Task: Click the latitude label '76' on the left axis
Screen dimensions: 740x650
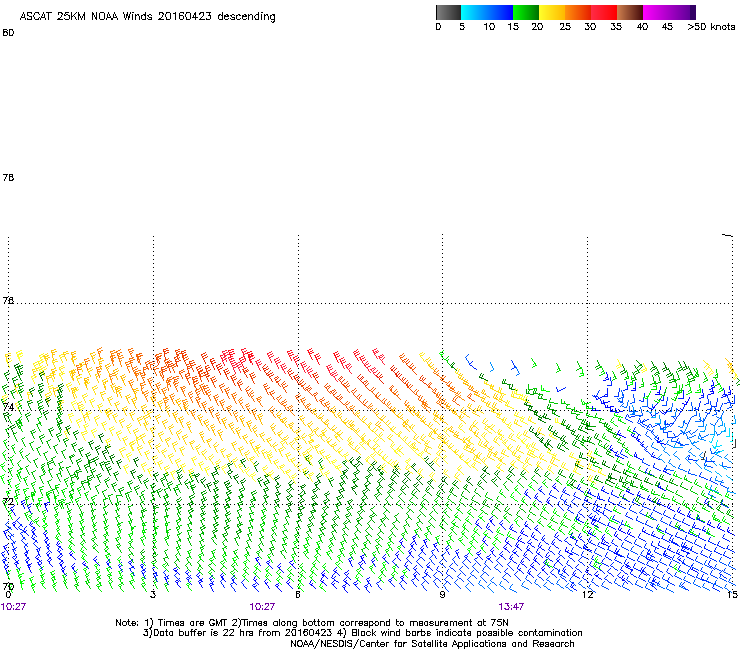Action: tap(8, 300)
